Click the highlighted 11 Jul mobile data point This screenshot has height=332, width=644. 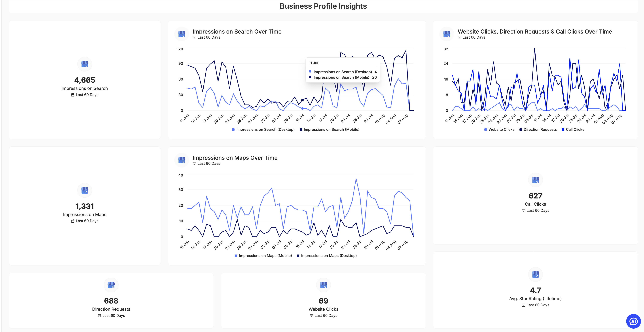tap(302, 100)
